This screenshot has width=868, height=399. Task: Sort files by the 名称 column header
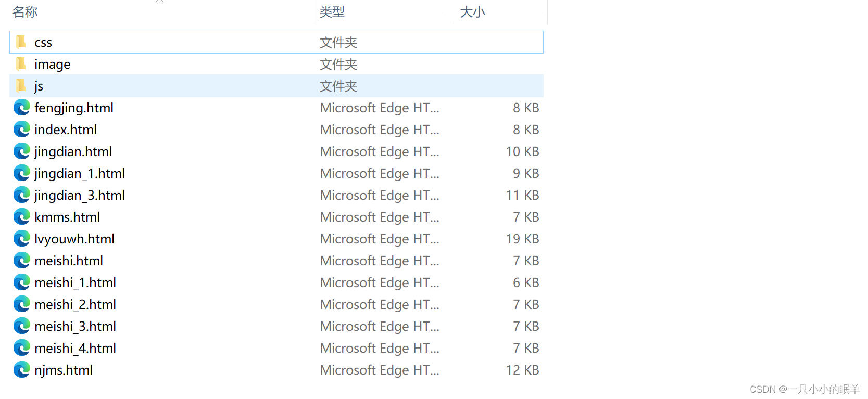(x=24, y=11)
